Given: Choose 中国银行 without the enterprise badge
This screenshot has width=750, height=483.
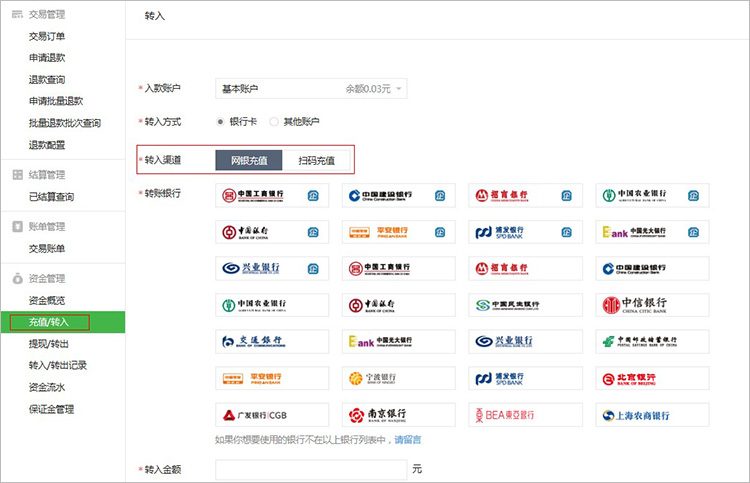Looking at the screenshot, I should tap(399, 305).
